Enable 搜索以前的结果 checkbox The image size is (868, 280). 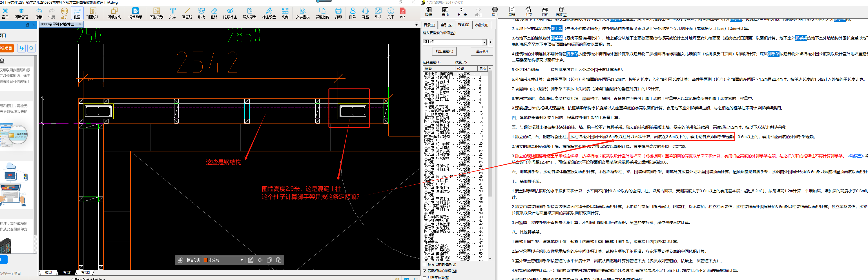[x=425, y=264]
